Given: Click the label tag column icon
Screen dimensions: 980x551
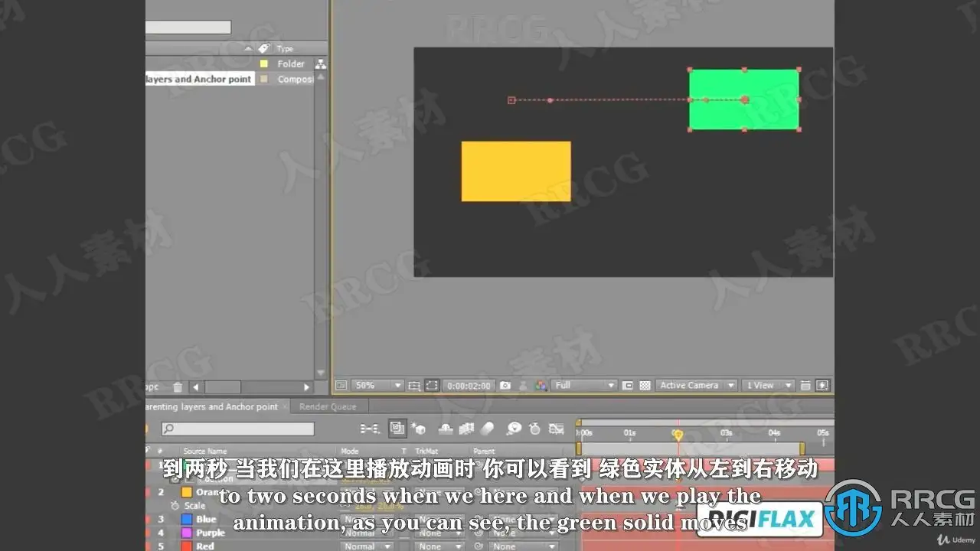Looking at the screenshot, I should (x=264, y=48).
